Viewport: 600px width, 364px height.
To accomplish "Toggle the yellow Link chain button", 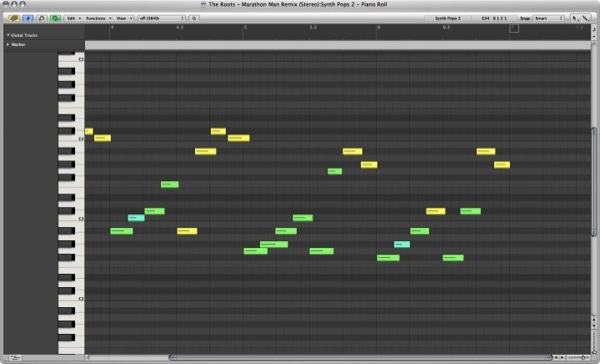I will click(15, 18).
